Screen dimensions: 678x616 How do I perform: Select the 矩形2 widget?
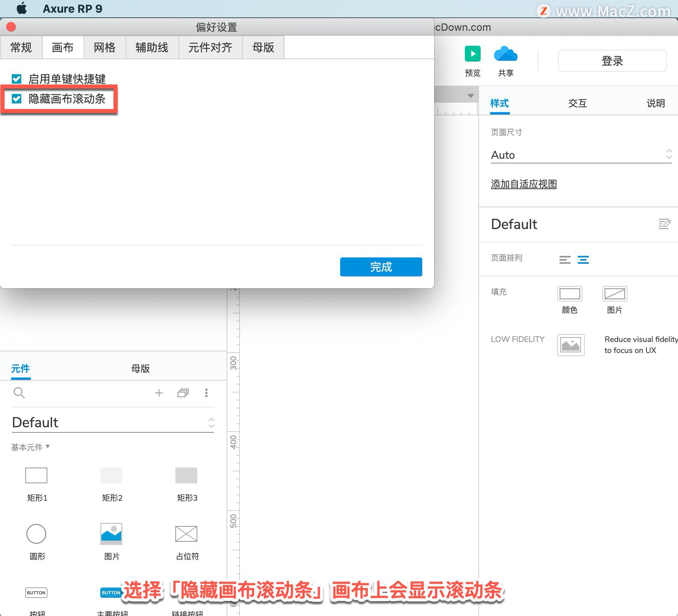111,475
